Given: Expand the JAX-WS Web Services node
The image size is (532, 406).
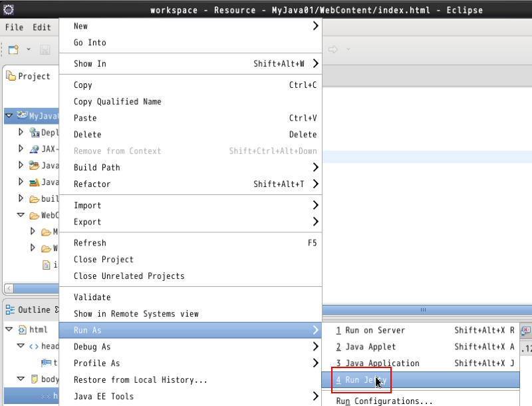Looking at the screenshot, I should click(x=21, y=148).
